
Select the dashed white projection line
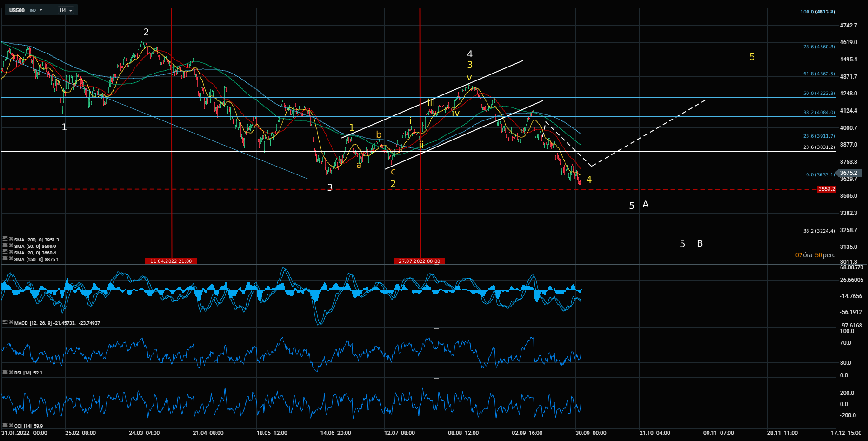pyautogui.click(x=649, y=133)
